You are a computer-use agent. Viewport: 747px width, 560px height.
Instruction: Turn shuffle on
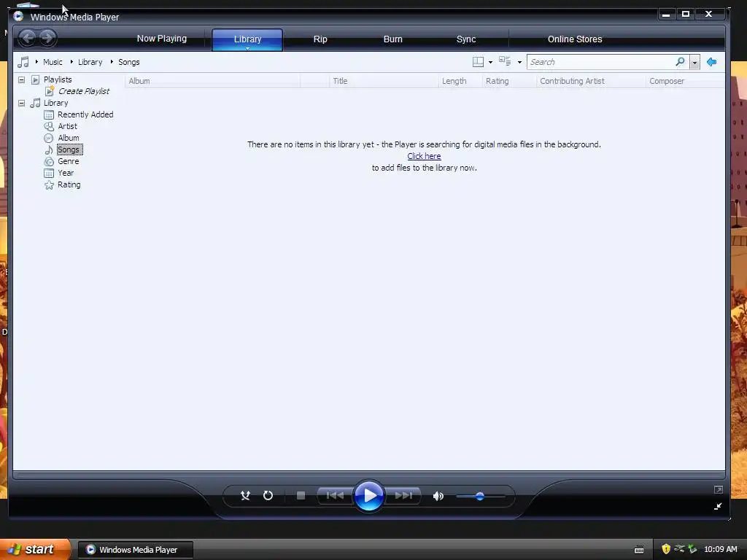point(245,496)
